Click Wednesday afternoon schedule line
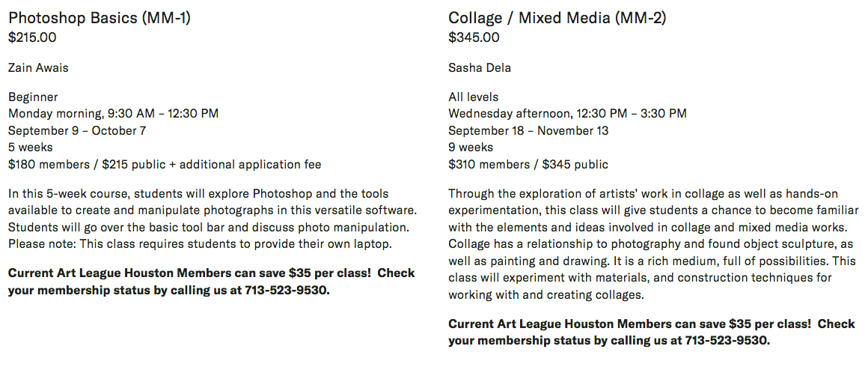The width and height of the screenshot is (868, 367). [567, 114]
